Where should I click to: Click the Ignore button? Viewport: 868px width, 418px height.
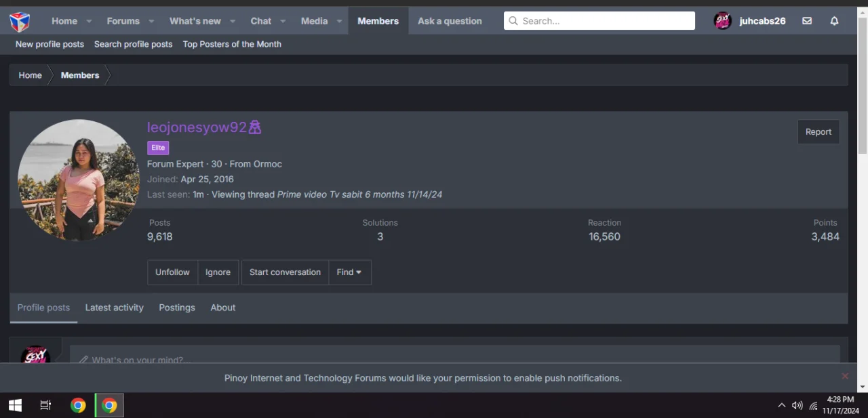218,272
